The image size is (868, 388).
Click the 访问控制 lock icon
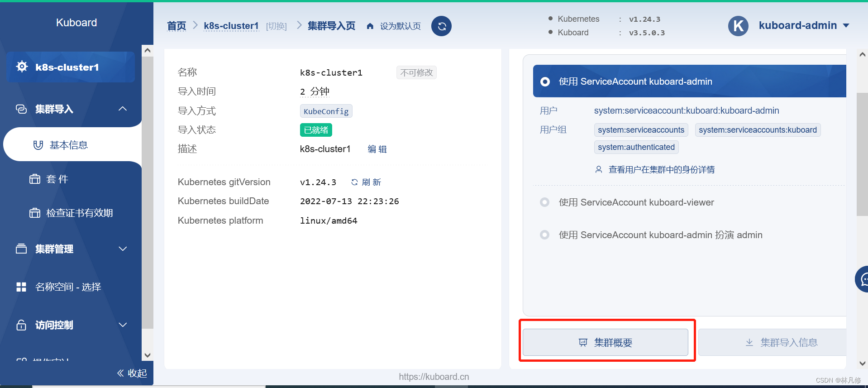click(21, 325)
